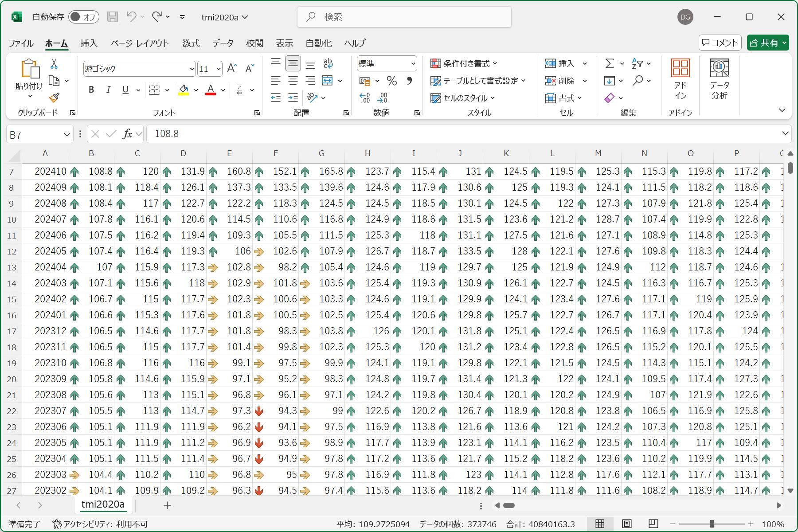This screenshot has width=798, height=532.
Task: Click the Increase Indent icon
Action: click(x=293, y=98)
